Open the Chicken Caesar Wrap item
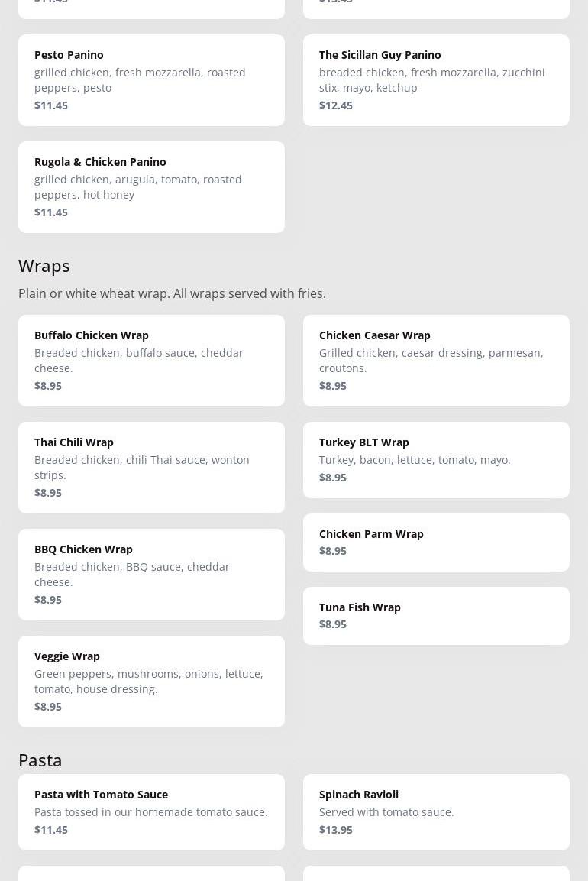 (436, 360)
